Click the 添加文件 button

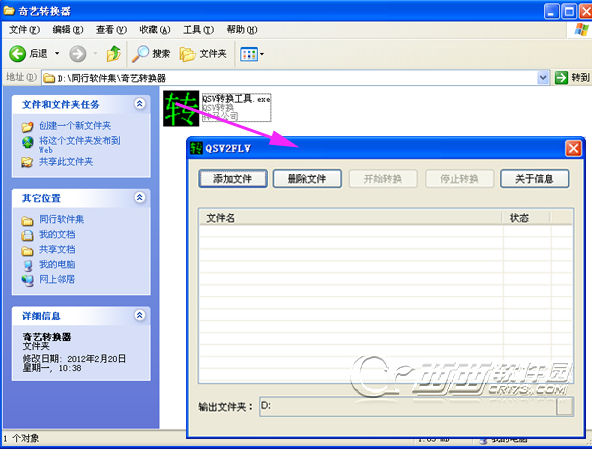pyautogui.click(x=233, y=179)
